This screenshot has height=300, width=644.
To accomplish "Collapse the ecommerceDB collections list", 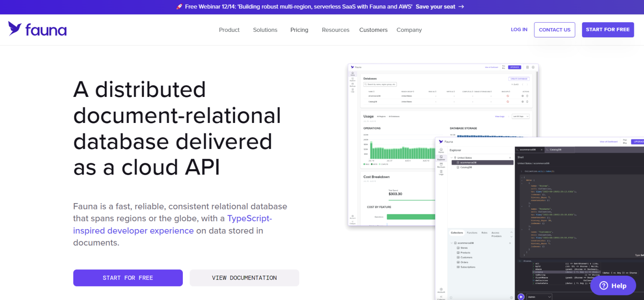I will click(452, 243).
